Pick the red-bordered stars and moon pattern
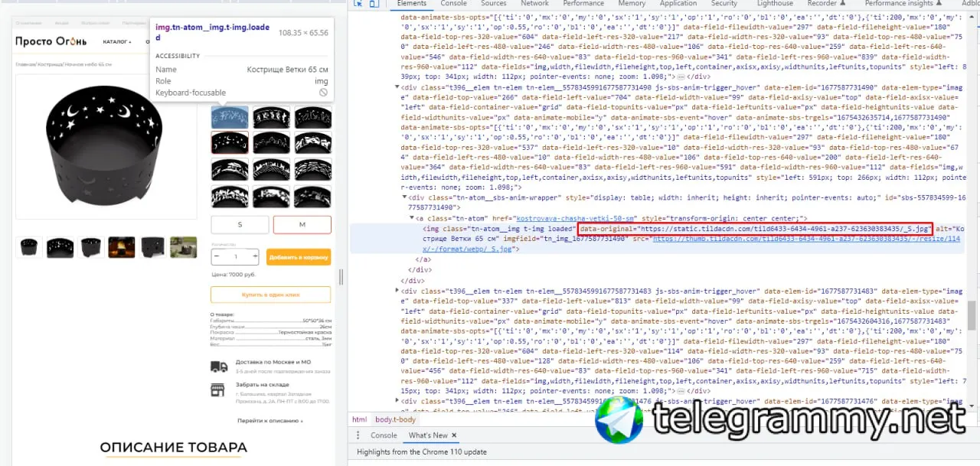 click(x=230, y=142)
